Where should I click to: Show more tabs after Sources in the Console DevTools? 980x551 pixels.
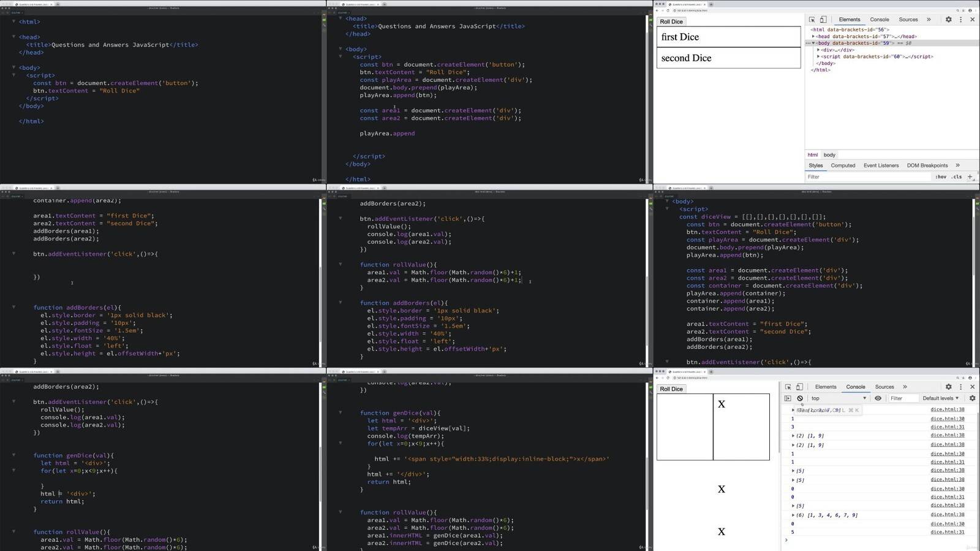coord(905,387)
